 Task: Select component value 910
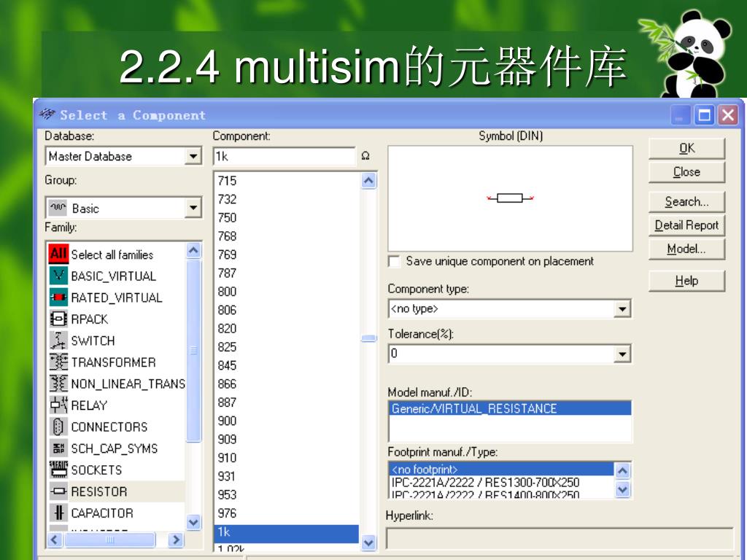click(286, 458)
